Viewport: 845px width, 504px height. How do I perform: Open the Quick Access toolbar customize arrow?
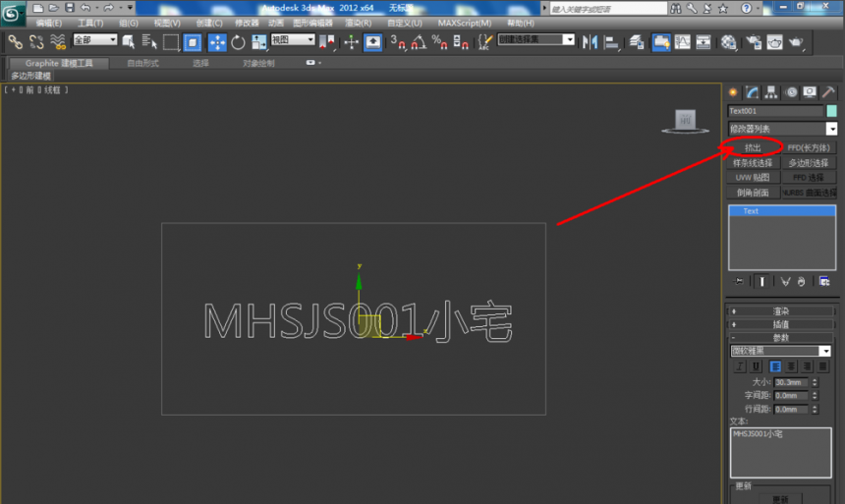pos(130,8)
